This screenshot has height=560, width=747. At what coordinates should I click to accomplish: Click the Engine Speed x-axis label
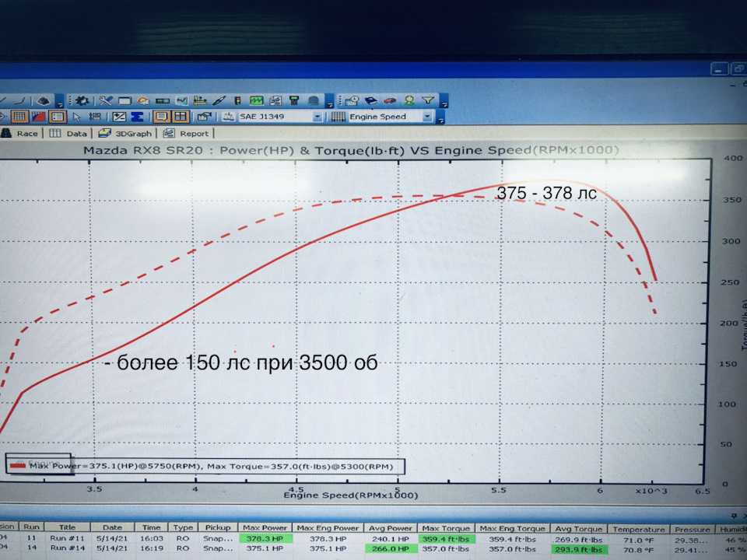[351, 495]
